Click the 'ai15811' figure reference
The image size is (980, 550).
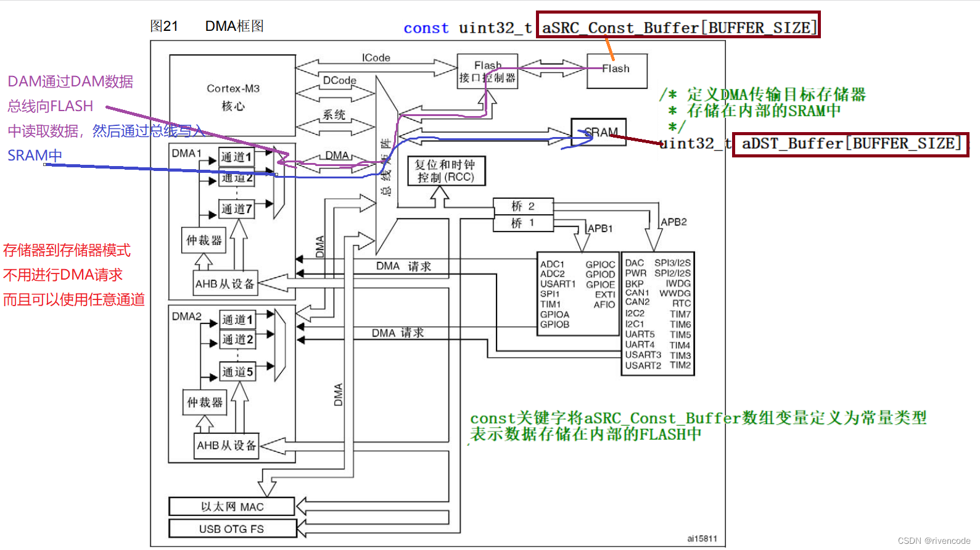click(702, 539)
